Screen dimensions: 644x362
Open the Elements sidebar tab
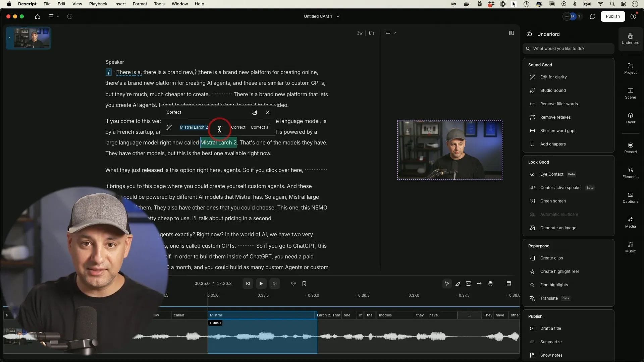pyautogui.click(x=630, y=173)
